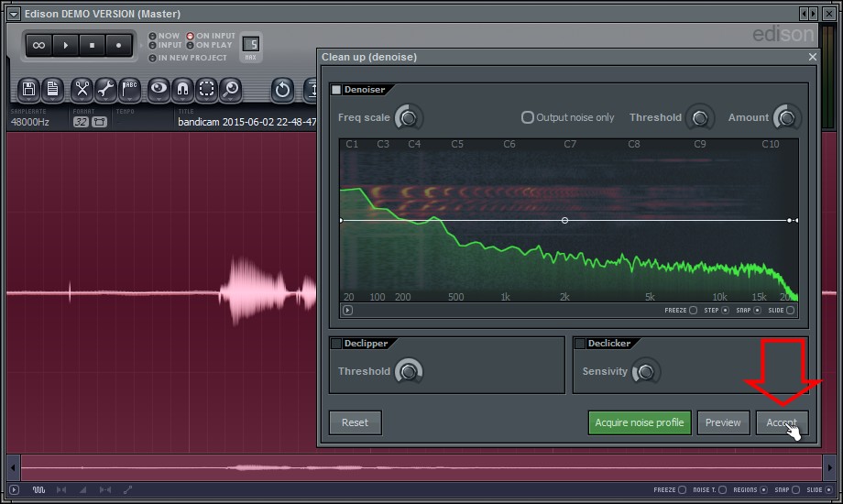The width and height of the screenshot is (843, 504).
Task: Open the wrench tools menu icon
Action: point(105,89)
